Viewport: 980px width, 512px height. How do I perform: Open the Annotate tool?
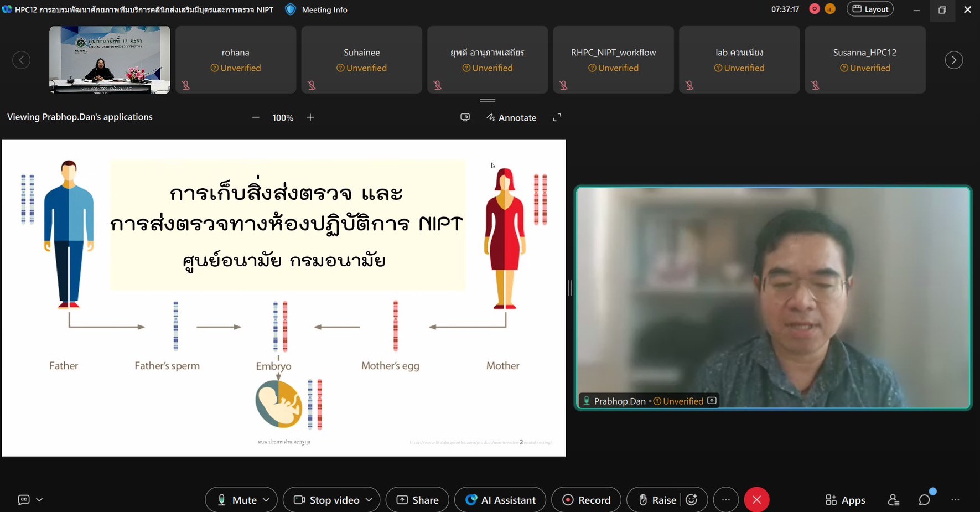pos(511,117)
